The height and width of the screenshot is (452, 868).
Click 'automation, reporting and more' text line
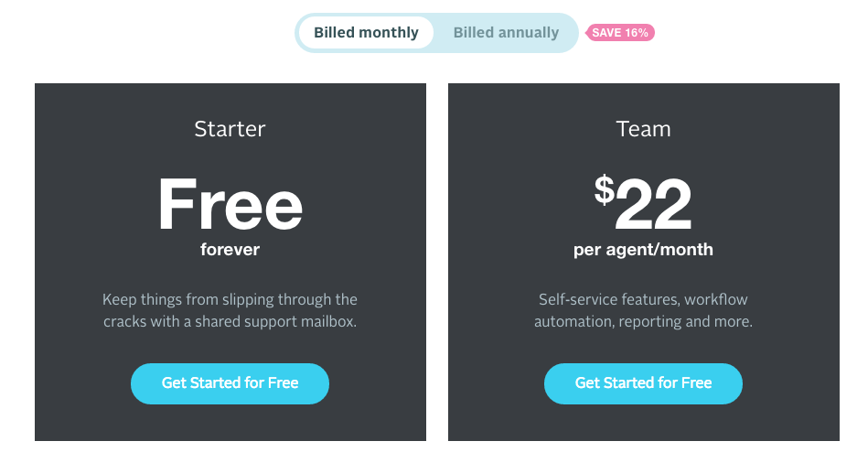click(643, 322)
